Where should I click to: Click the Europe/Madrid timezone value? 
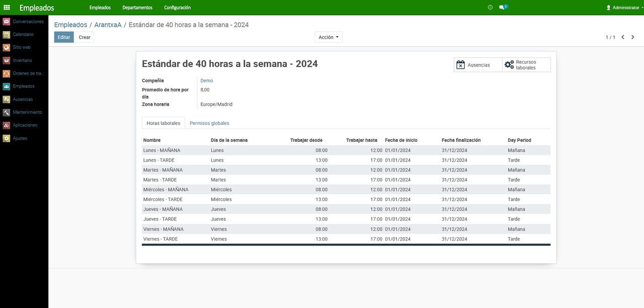coord(216,105)
